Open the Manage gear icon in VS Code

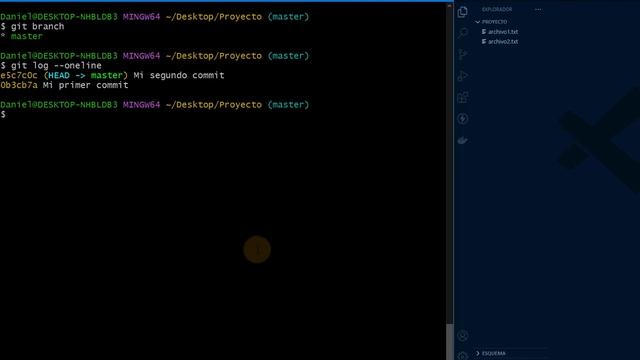click(x=462, y=356)
